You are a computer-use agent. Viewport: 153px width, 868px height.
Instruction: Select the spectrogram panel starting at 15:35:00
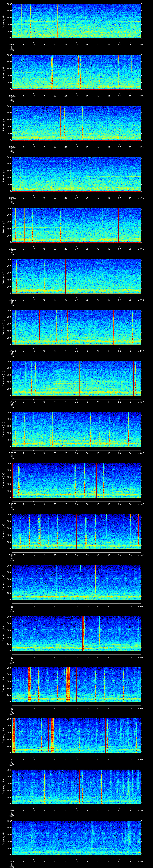(x=77, y=225)
